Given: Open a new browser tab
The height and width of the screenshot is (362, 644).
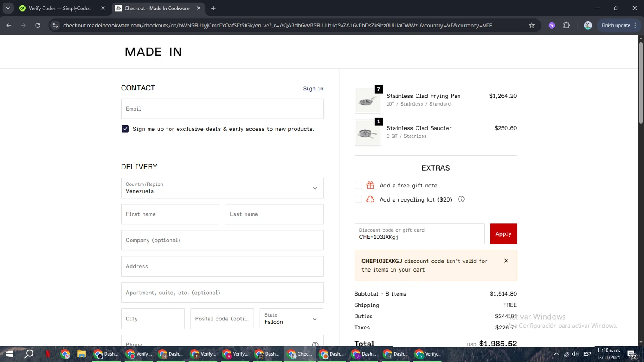Looking at the screenshot, I should [213, 8].
